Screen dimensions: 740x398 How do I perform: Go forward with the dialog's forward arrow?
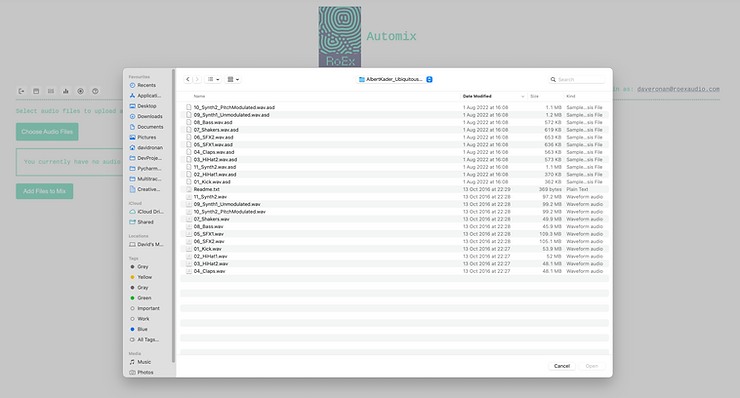[x=197, y=79]
